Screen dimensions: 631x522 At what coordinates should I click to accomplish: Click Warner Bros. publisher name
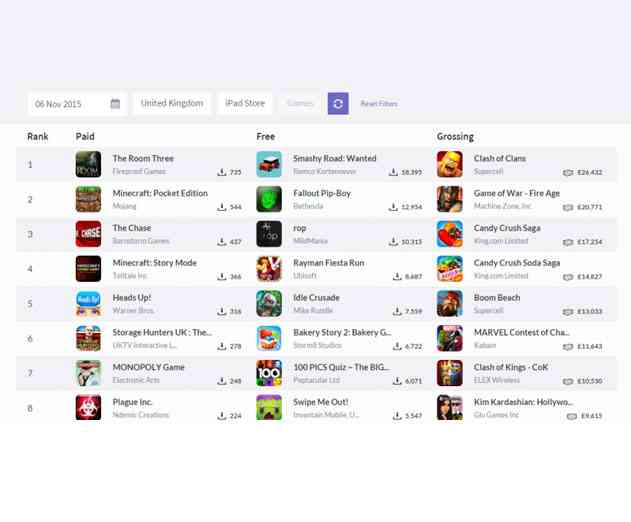133,310
